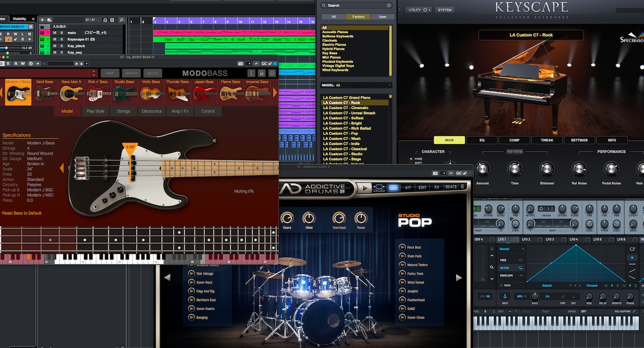The height and width of the screenshot is (348, 644).
Task: Select LA Custom C7 - Cinematic preset
Action: pyautogui.click(x=355, y=108)
